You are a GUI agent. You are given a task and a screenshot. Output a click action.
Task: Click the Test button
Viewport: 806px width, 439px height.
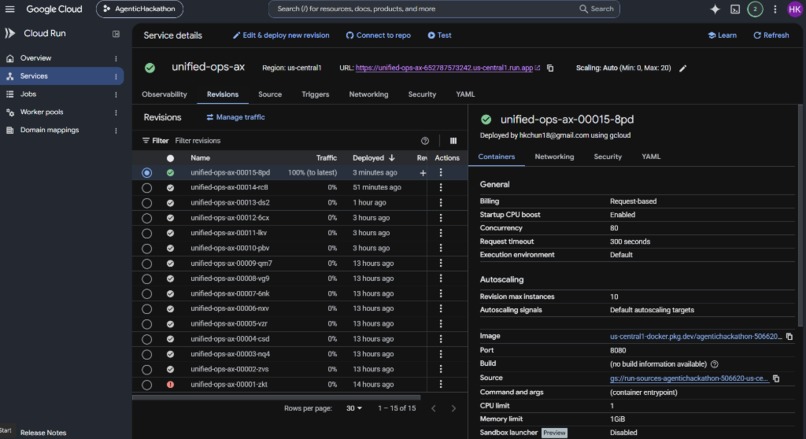(x=439, y=35)
